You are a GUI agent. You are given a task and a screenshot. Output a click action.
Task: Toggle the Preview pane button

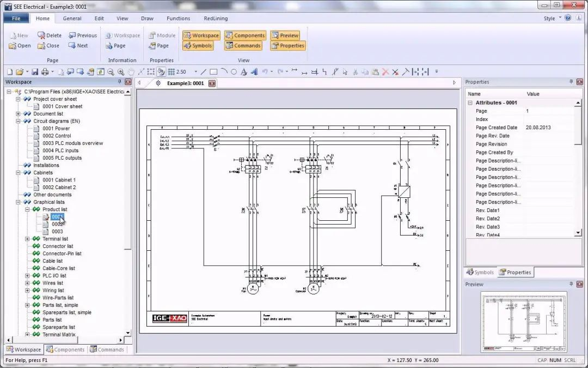285,35
